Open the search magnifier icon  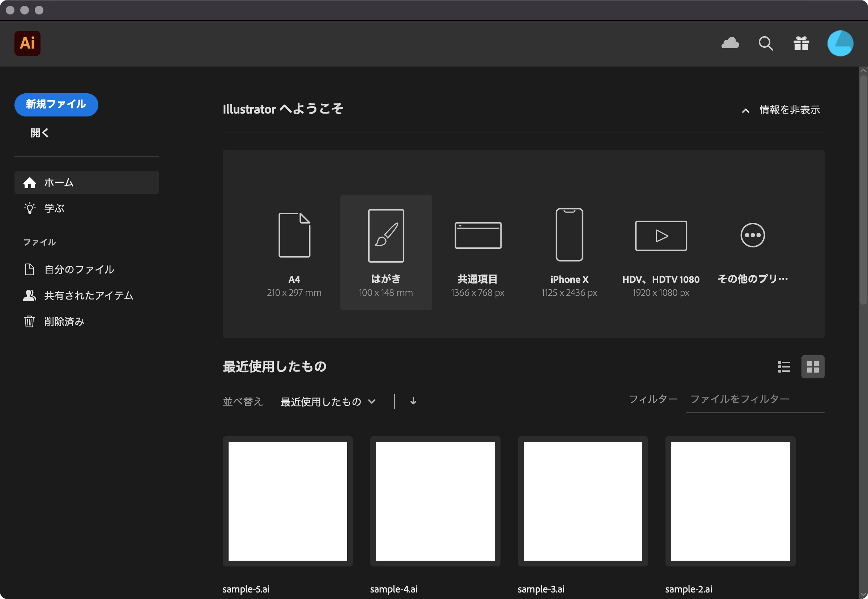pyautogui.click(x=766, y=43)
